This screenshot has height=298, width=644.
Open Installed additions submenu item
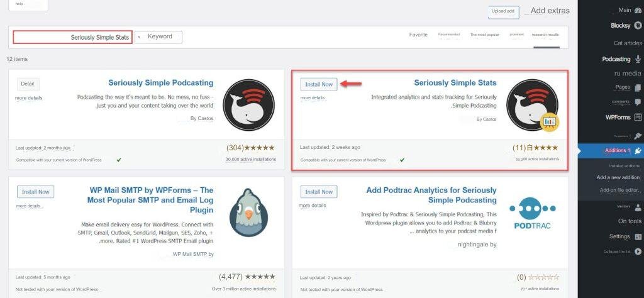click(624, 166)
